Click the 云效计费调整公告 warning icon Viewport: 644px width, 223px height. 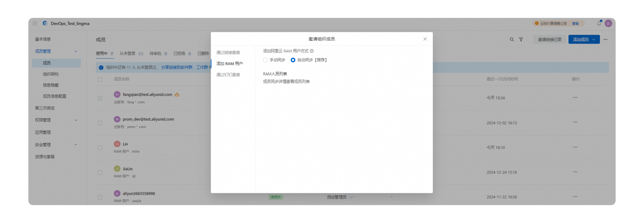(537, 23)
